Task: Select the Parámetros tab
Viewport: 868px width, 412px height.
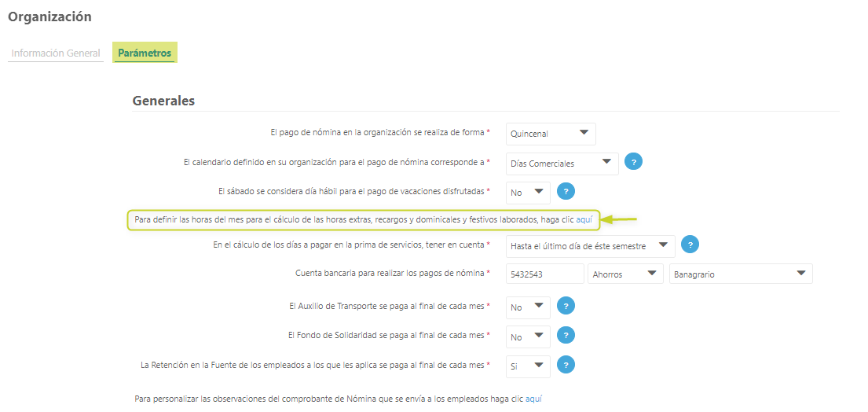Action: (145, 53)
